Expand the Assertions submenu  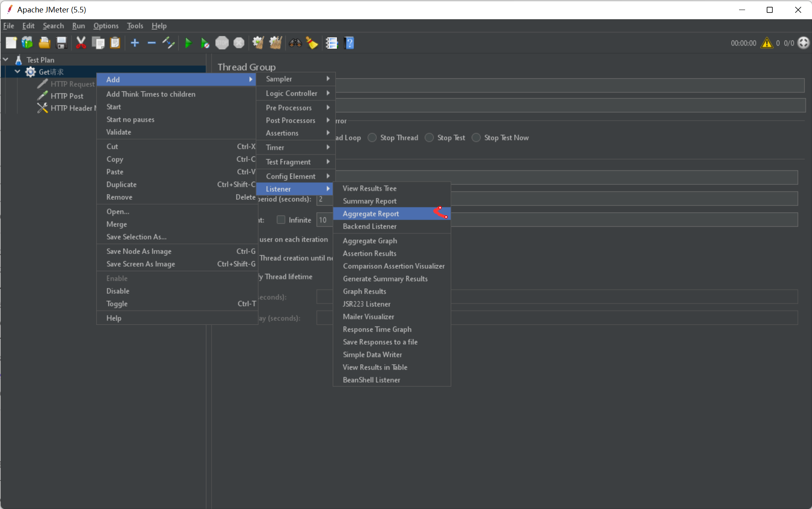click(296, 133)
